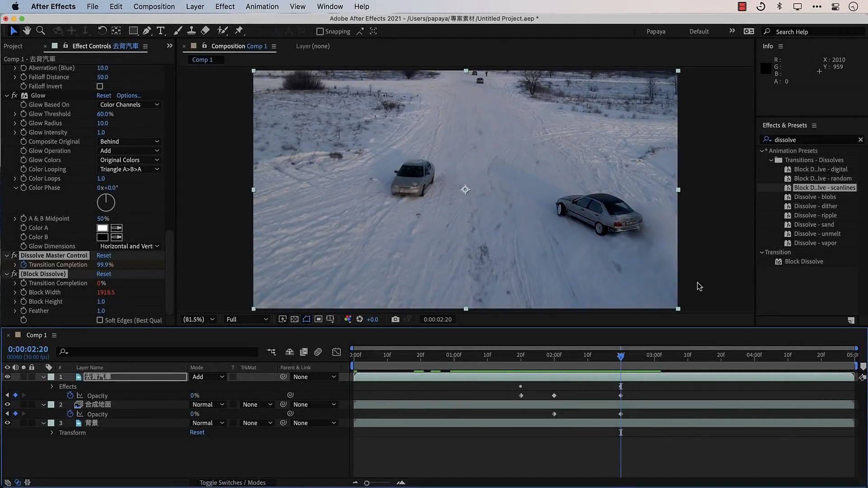This screenshot has width=868, height=488.
Task: Select the Rectangle shape tool
Action: (133, 31)
